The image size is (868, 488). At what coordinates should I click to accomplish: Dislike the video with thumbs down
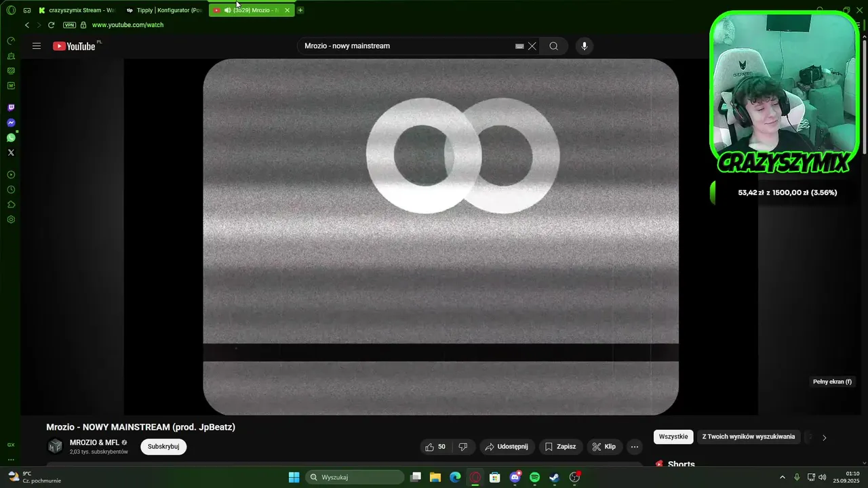pyautogui.click(x=463, y=447)
